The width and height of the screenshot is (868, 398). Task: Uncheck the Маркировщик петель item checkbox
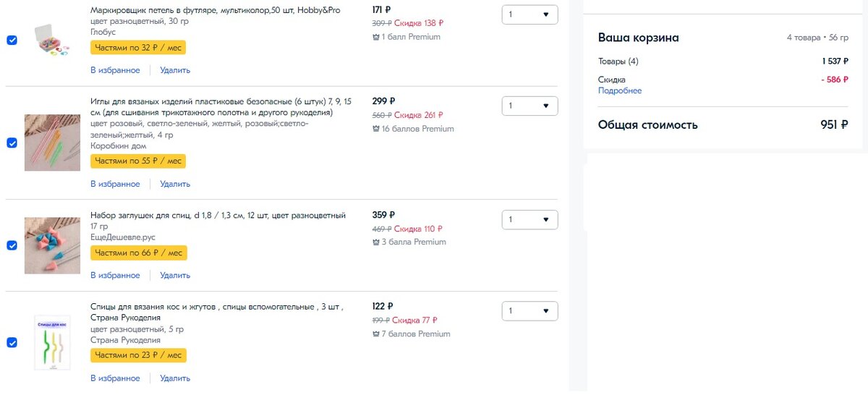(x=12, y=40)
